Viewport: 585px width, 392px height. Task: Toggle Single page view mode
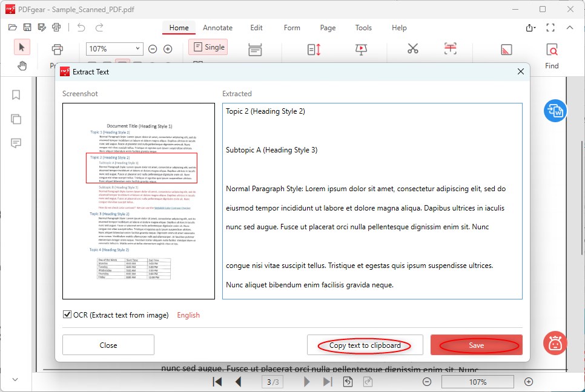(x=208, y=47)
